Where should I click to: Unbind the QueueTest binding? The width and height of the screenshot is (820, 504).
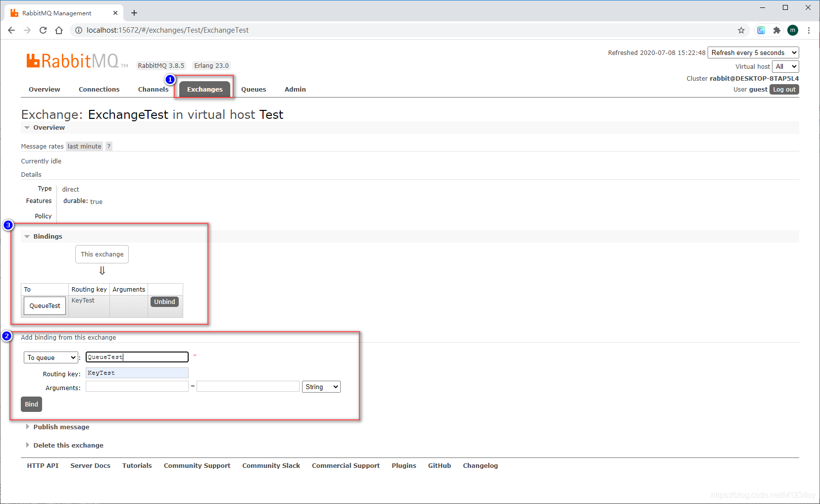click(x=164, y=302)
